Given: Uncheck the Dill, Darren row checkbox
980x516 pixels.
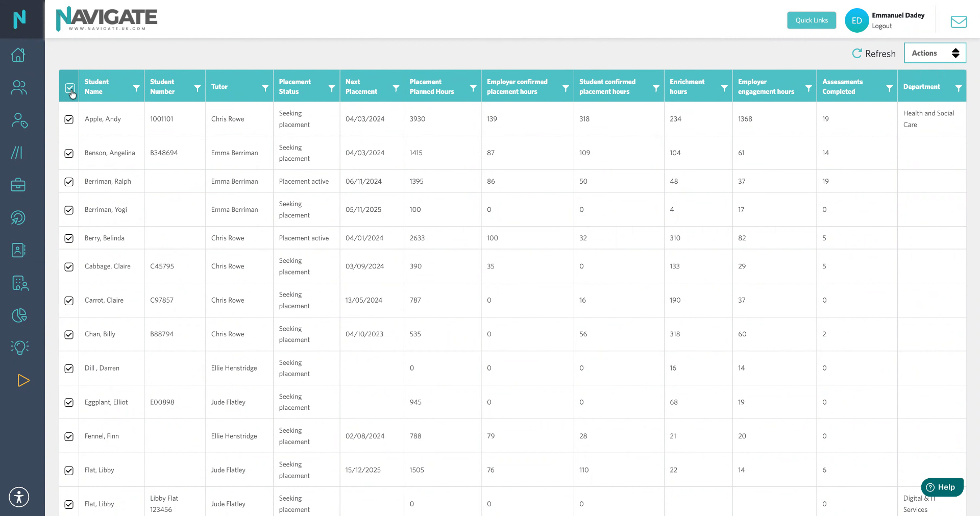Looking at the screenshot, I should pyautogui.click(x=69, y=368).
